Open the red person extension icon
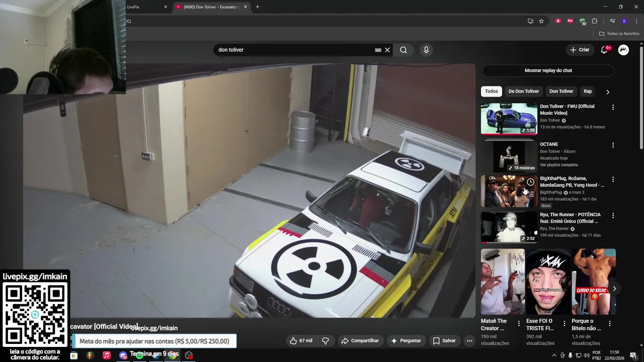The width and height of the screenshot is (644, 362). coord(558,21)
